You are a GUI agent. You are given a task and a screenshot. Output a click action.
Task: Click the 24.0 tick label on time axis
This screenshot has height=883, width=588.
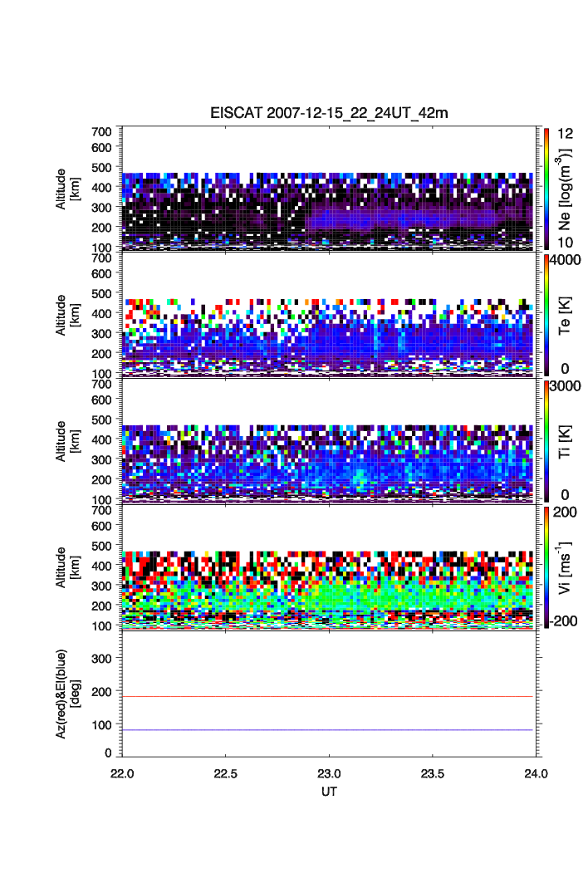pyautogui.click(x=536, y=773)
